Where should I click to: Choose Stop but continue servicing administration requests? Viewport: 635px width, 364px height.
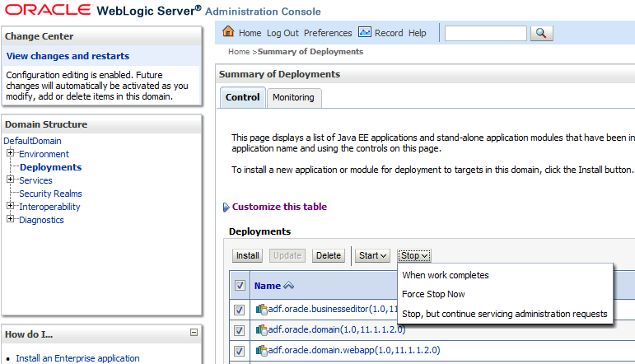(505, 315)
